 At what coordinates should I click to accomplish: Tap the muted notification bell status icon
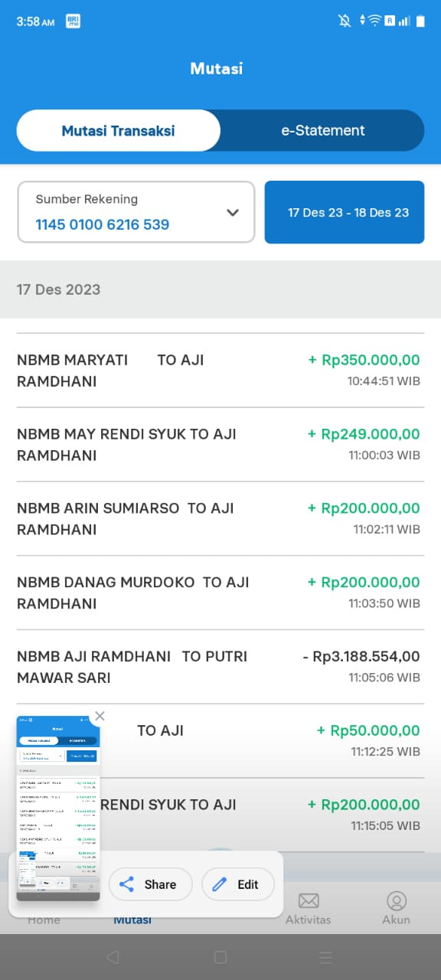pos(345,21)
